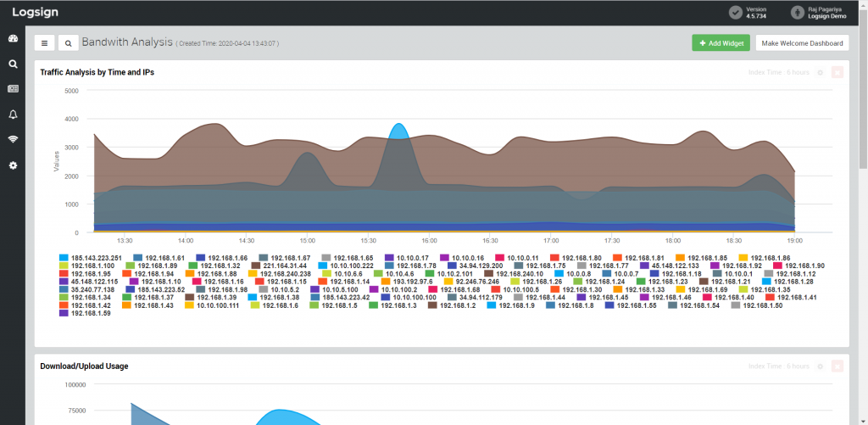Image resolution: width=868 pixels, height=425 pixels.
Task: Toggle series 92.246.76.246 in legend
Action: (x=471, y=282)
